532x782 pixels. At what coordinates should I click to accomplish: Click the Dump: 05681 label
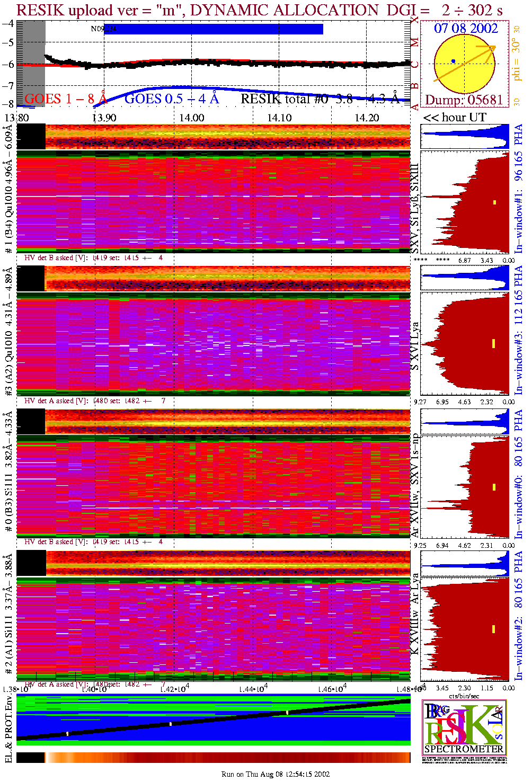pos(464,100)
